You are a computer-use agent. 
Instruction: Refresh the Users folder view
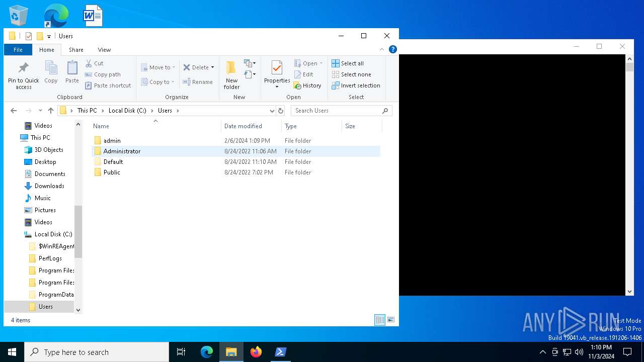pos(281,111)
